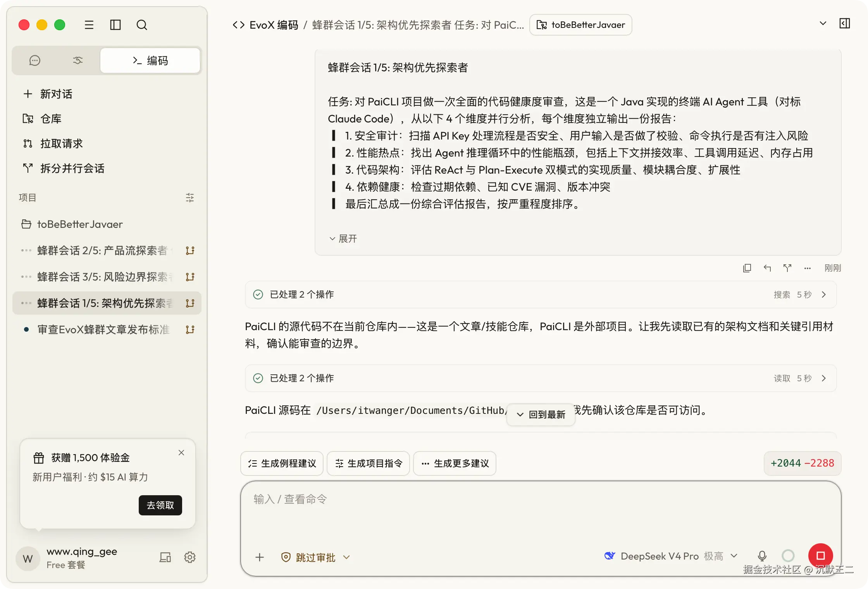868x589 pixels.
Task: Click 生成更多建议 suggestion
Action: (x=455, y=463)
